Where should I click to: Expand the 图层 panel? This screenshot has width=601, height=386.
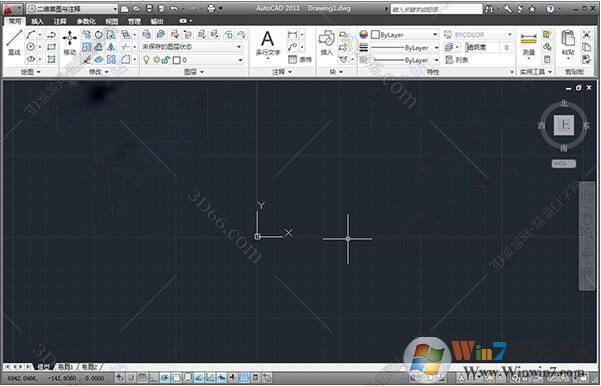click(x=194, y=72)
